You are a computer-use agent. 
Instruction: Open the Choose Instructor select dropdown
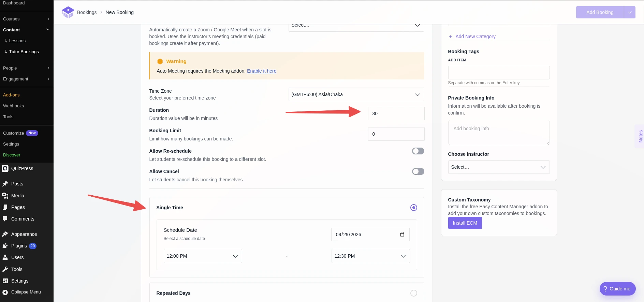499,167
